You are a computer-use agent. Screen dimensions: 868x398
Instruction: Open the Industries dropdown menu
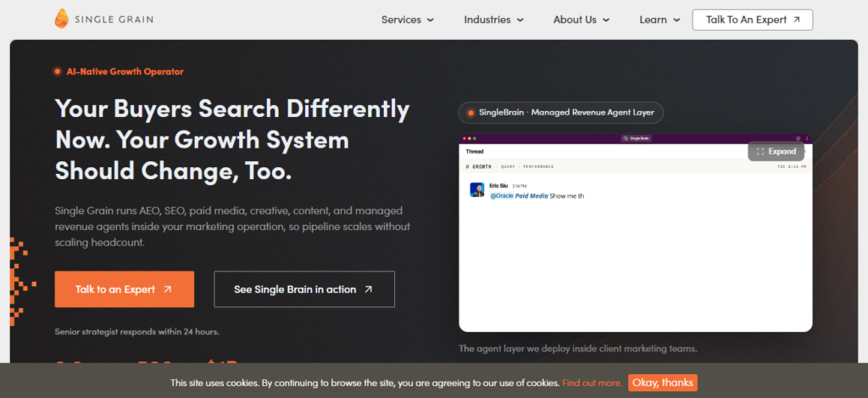click(494, 20)
